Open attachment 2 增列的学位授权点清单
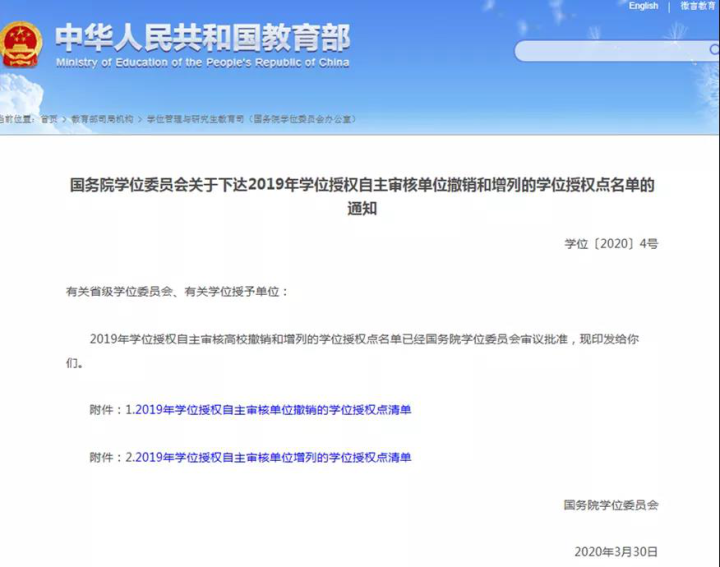Viewport: 720px width, 567px height. 273,457
